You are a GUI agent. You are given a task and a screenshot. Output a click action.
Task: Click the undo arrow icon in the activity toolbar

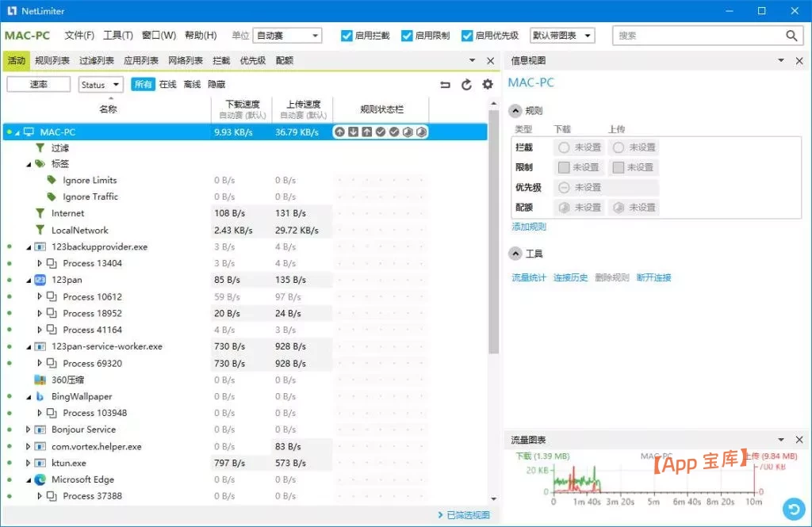[445, 84]
